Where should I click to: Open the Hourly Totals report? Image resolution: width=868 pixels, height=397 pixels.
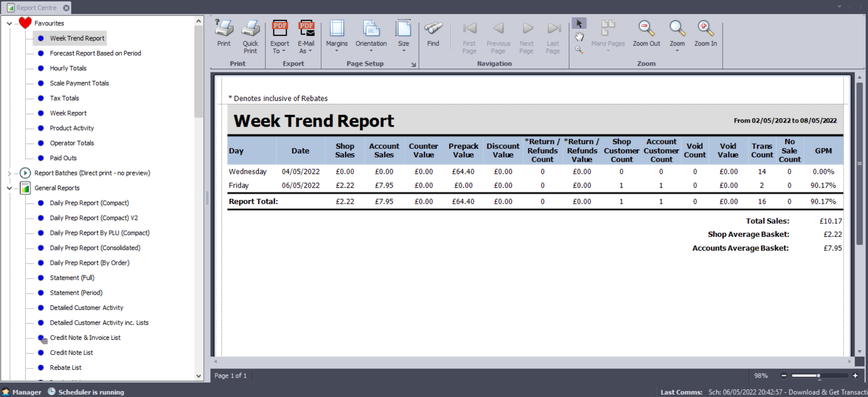[x=68, y=68]
